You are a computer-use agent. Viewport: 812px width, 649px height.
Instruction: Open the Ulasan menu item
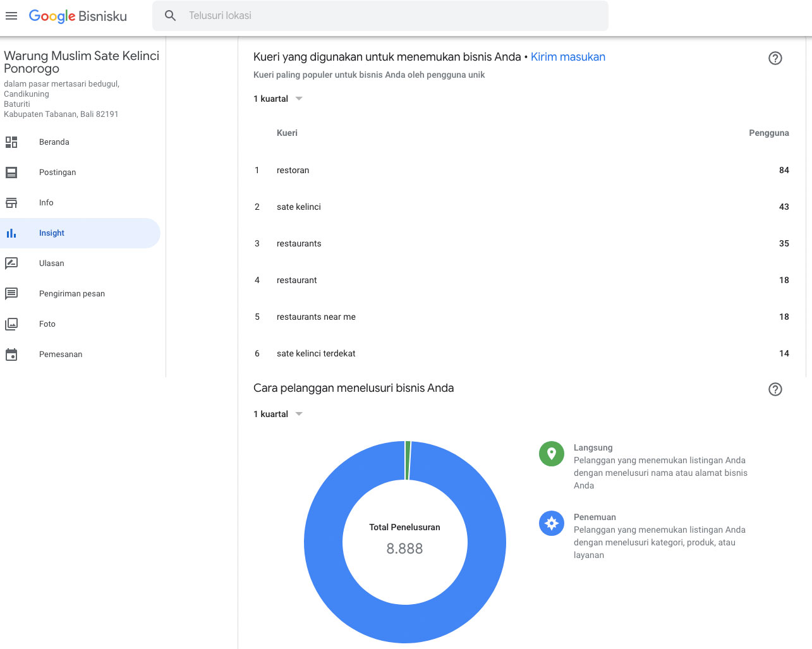(x=52, y=264)
